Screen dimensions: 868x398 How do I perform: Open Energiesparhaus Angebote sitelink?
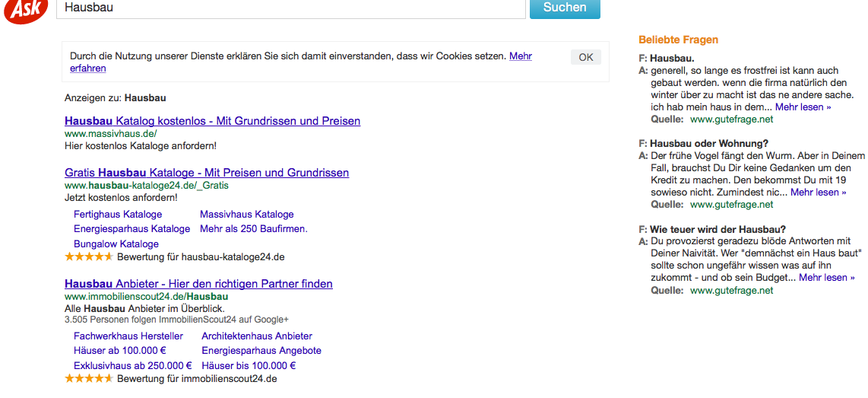pos(261,350)
